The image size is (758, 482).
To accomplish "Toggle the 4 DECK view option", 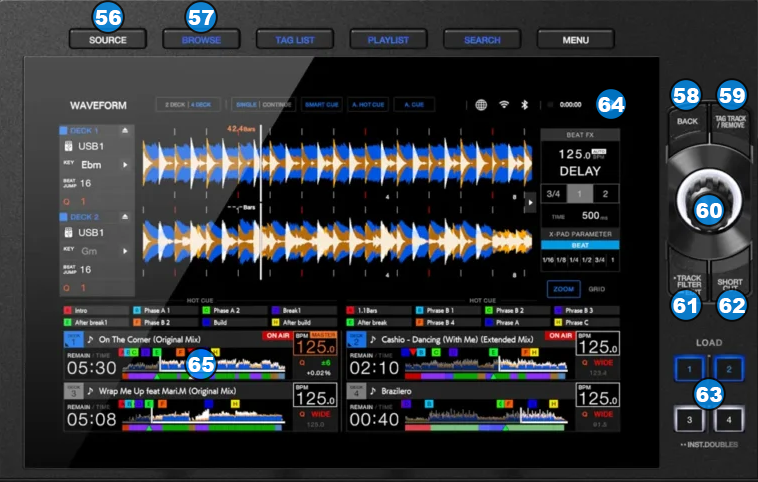I will point(201,104).
